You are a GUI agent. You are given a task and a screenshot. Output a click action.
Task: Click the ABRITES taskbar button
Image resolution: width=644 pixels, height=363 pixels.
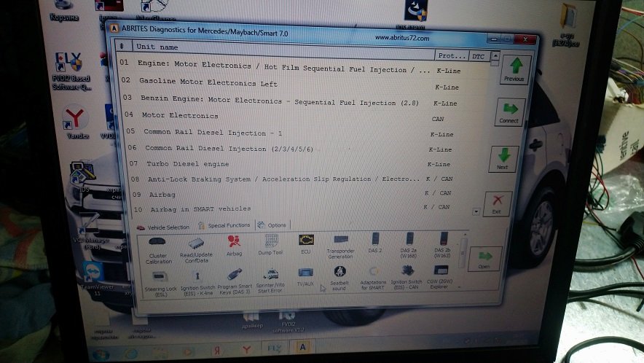[x=303, y=348]
